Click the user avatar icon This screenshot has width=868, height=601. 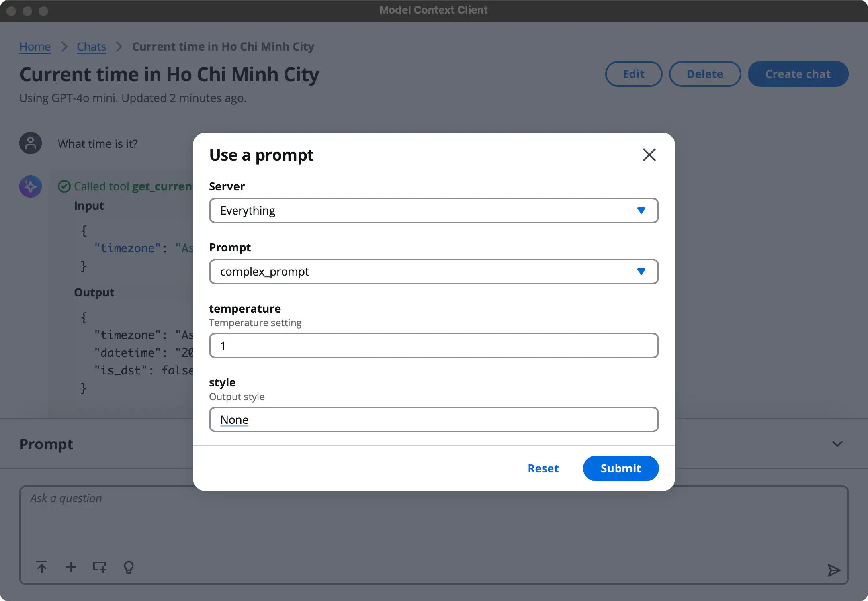pos(31,143)
